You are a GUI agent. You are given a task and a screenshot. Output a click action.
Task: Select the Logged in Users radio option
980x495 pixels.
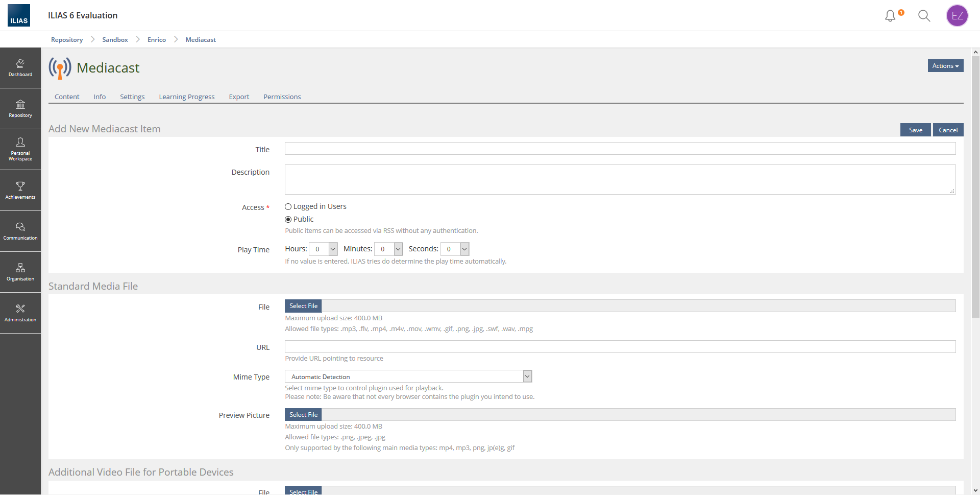click(288, 207)
